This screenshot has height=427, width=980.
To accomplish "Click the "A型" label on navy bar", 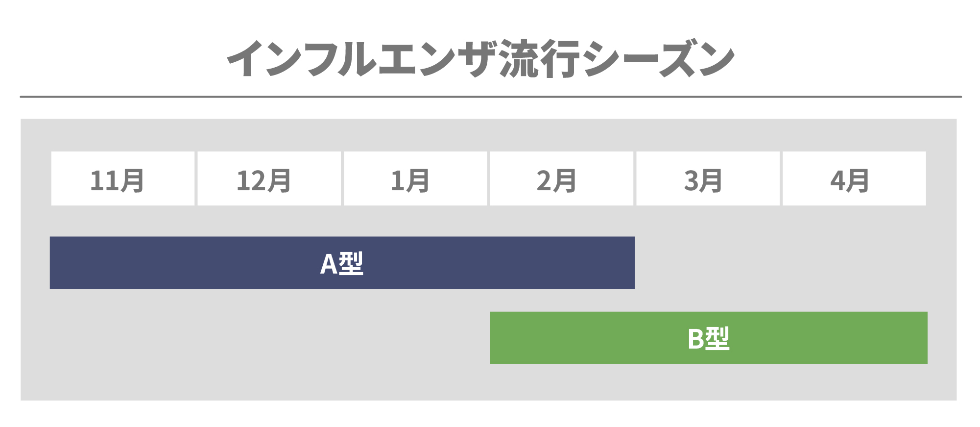I will 342,263.
